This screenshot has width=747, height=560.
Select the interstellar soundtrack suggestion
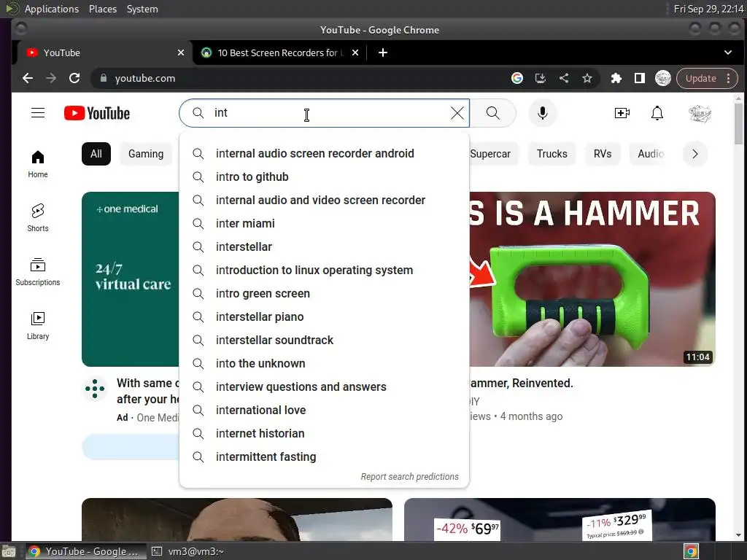point(324,340)
